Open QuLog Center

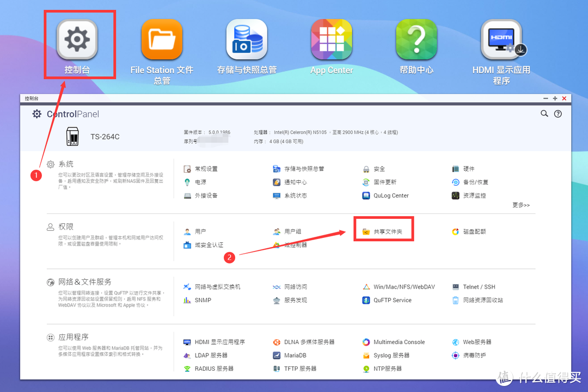click(x=385, y=195)
